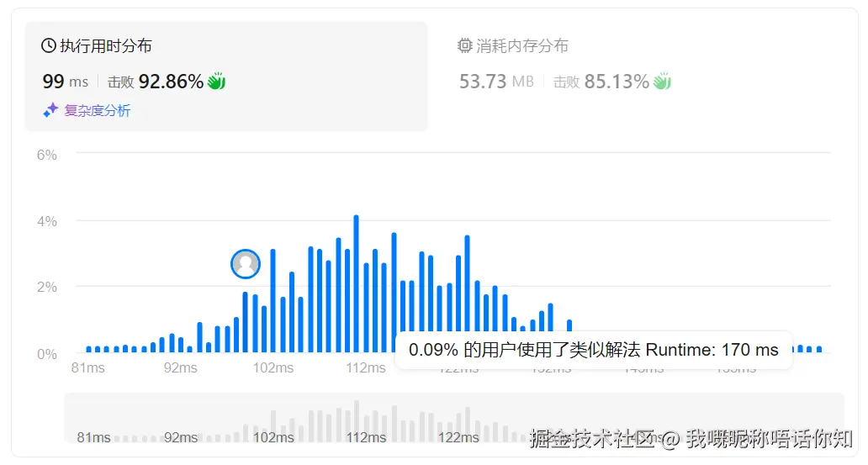Click the clapping hands icon after 85.13%

click(x=662, y=81)
